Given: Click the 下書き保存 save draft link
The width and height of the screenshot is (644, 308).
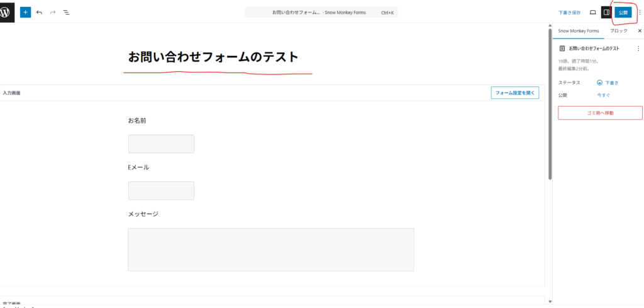Looking at the screenshot, I should [570, 13].
